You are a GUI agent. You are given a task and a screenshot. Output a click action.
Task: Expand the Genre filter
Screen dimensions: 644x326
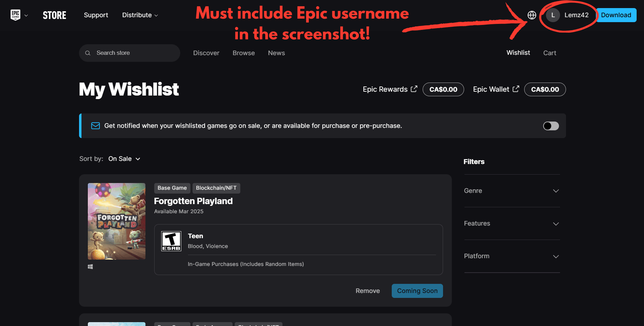(512, 191)
